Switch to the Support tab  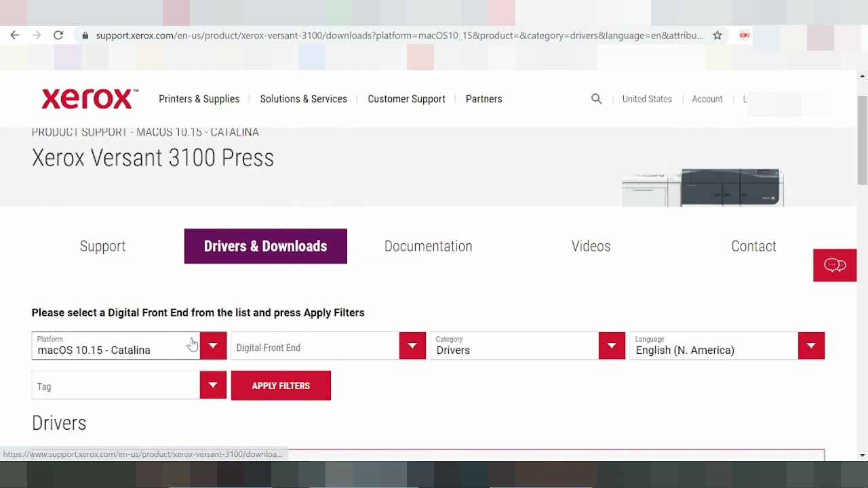click(x=103, y=246)
